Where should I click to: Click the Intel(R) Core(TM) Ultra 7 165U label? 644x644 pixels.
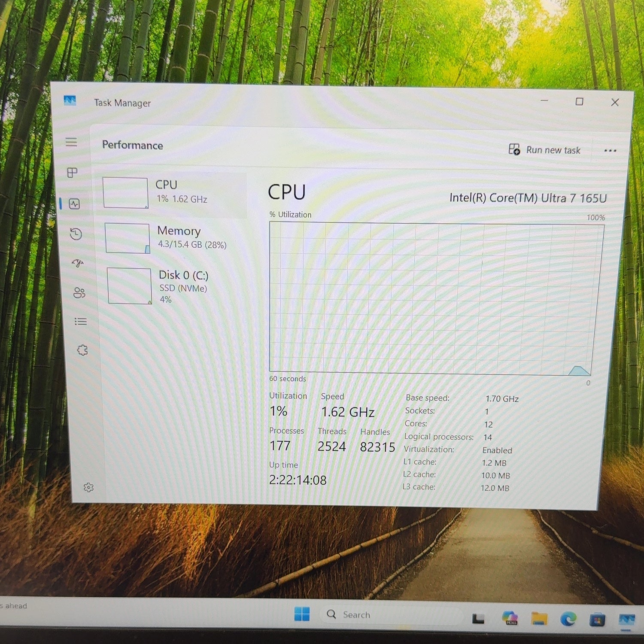(528, 198)
